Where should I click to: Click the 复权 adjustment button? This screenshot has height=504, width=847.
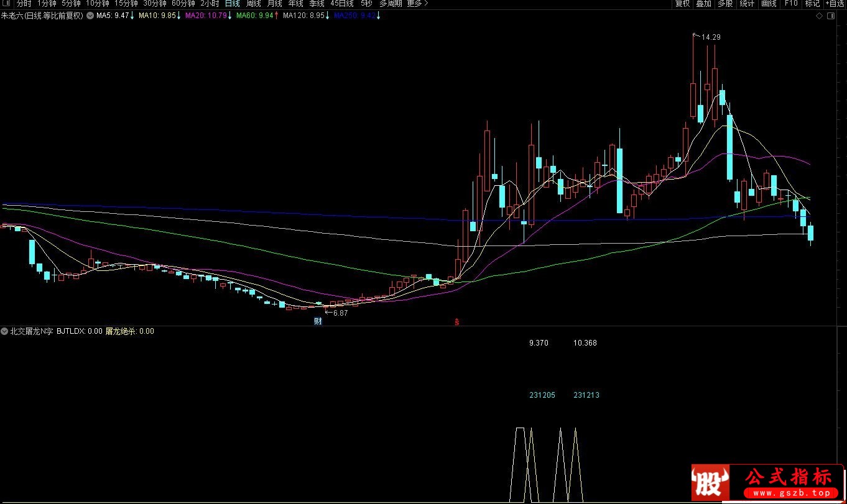[x=682, y=4]
